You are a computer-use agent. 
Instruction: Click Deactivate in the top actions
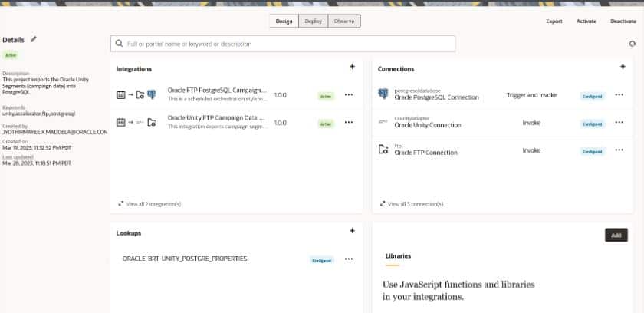tap(623, 21)
